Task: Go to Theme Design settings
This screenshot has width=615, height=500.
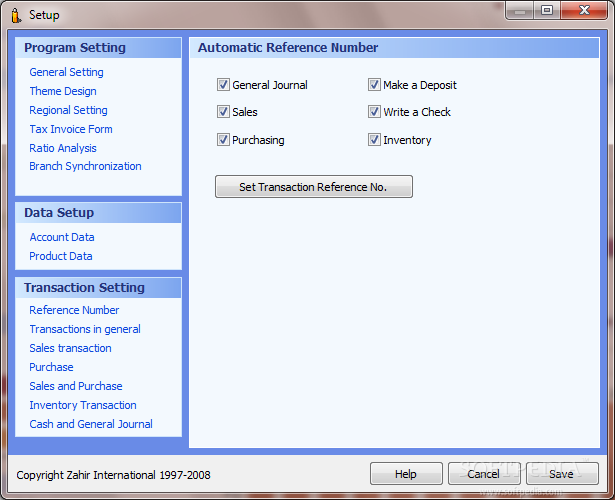Action: 63,91
